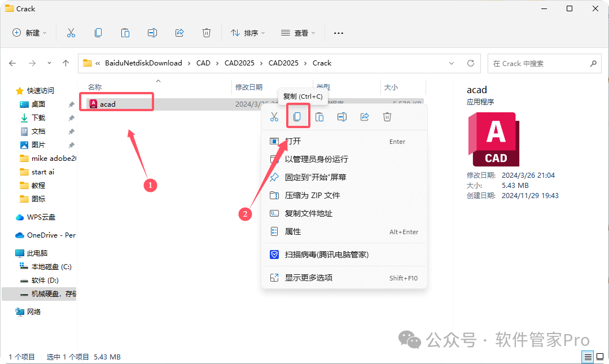The height and width of the screenshot is (364, 609).
Task: Sort by 修改日期 column header
Action: 249,87
